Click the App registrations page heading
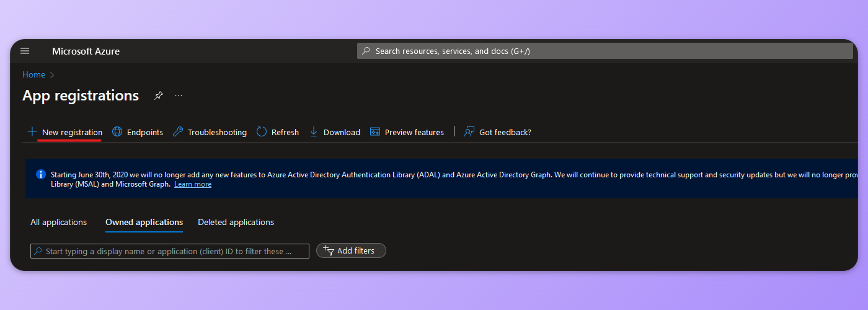 coord(81,95)
